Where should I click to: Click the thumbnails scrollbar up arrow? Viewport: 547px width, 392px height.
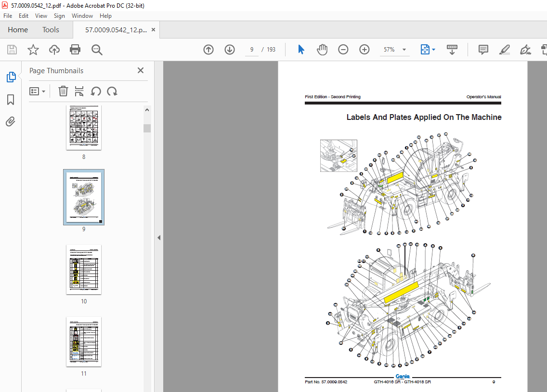coord(147,110)
